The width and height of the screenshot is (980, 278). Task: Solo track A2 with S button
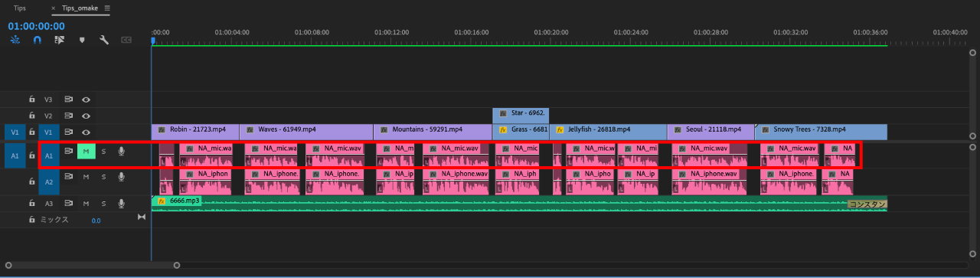103,178
